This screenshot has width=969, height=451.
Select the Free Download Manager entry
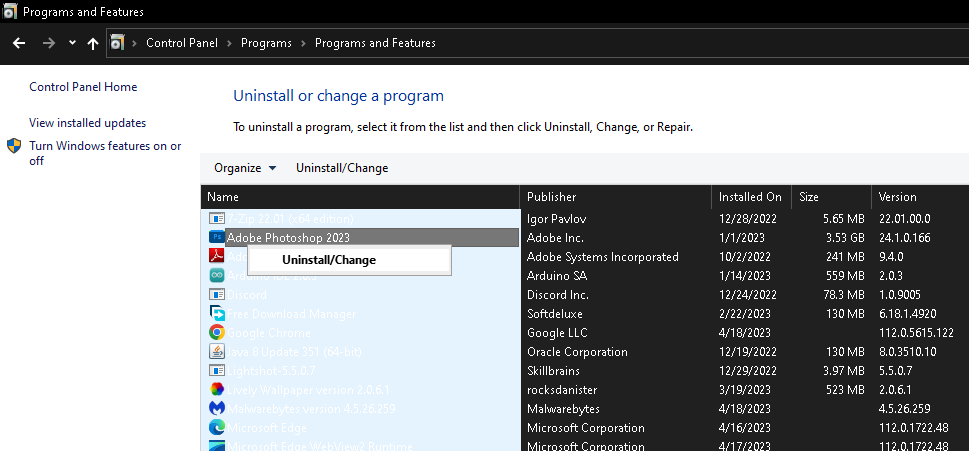tap(292, 314)
